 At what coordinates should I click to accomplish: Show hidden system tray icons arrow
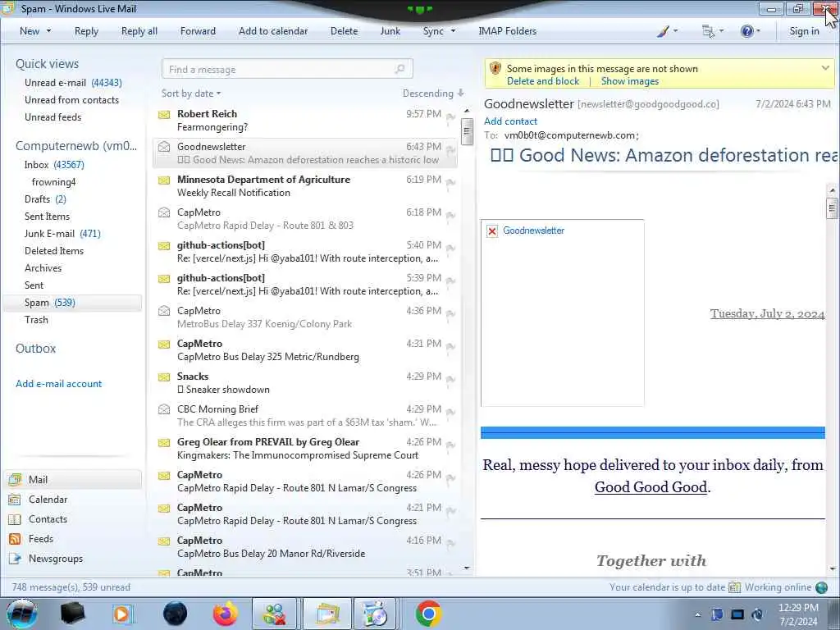697,614
